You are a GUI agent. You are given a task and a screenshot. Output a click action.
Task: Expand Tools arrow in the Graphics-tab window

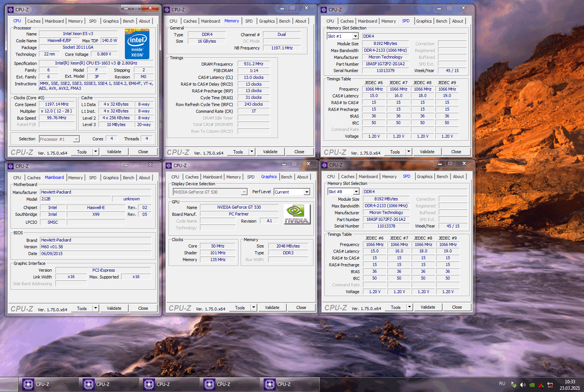(x=254, y=307)
